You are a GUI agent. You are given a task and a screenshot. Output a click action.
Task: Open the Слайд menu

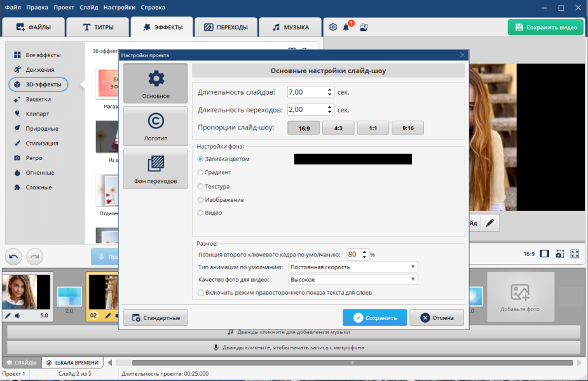88,8
